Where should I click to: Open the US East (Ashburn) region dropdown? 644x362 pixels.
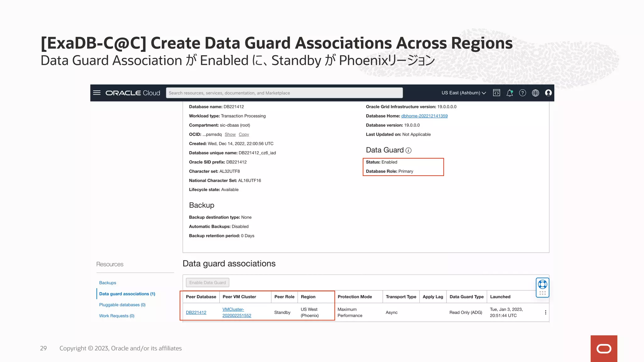tap(464, 93)
